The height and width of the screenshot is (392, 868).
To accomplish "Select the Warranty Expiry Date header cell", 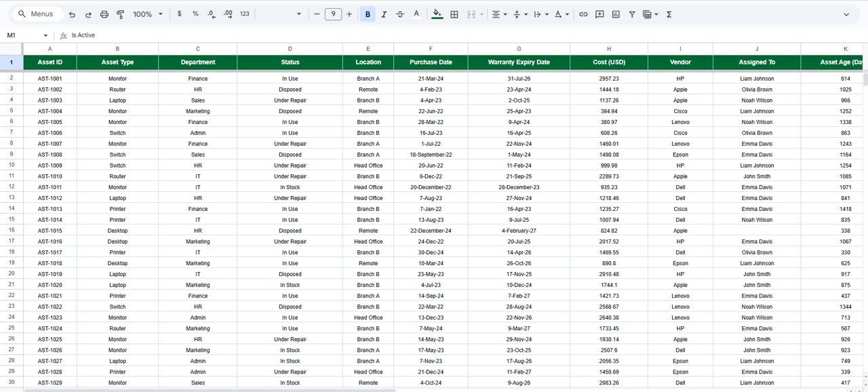I will pos(519,62).
